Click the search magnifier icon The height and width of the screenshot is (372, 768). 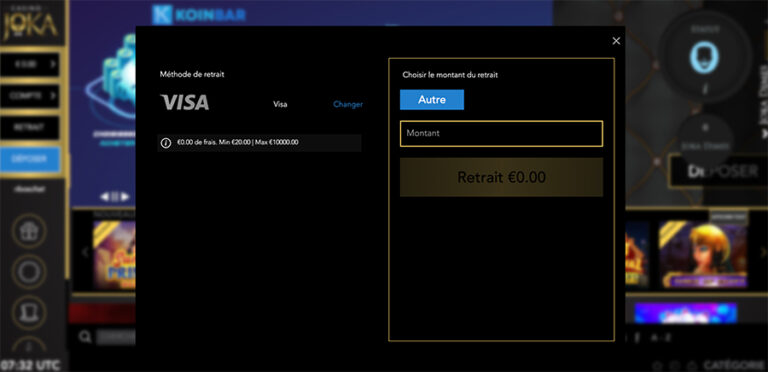coord(85,337)
